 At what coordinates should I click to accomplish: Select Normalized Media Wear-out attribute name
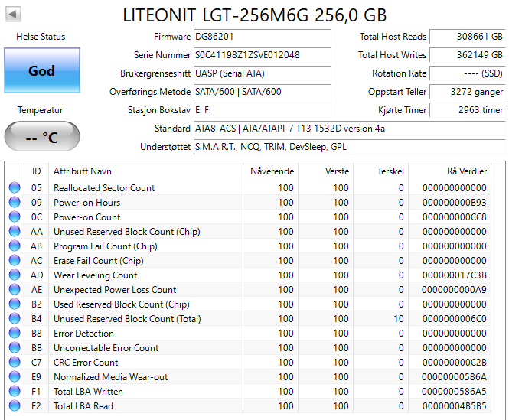tap(111, 377)
